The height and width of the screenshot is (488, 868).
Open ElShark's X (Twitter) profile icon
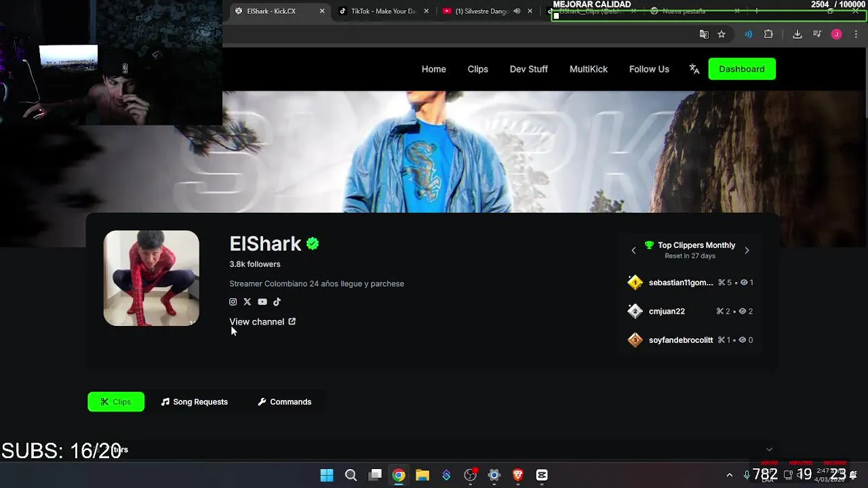pos(248,302)
